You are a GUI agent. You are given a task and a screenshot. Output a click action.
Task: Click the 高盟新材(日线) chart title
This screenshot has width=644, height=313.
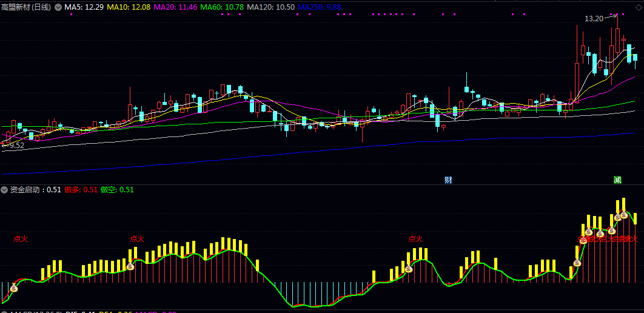[26, 7]
